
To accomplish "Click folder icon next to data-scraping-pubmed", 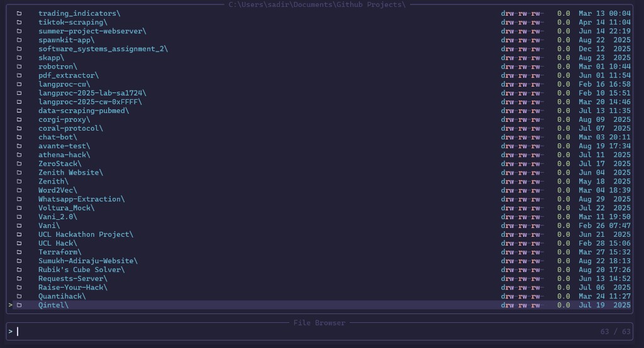I will [x=19, y=111].
